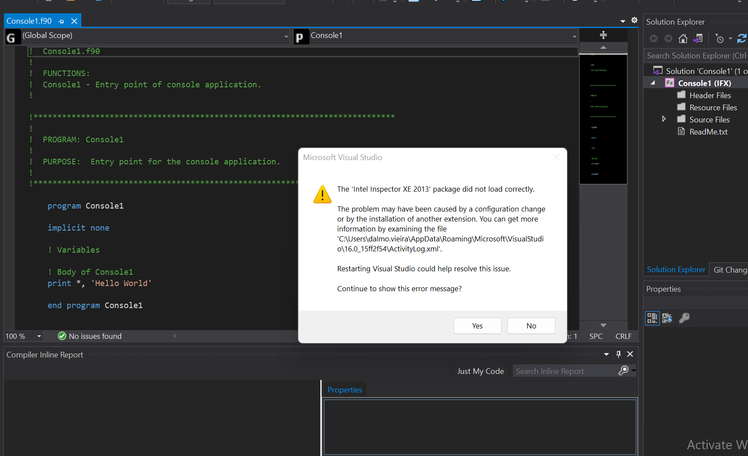Click the ReadMe.txt file icon
748x456 pixels.
pos(682,132)
